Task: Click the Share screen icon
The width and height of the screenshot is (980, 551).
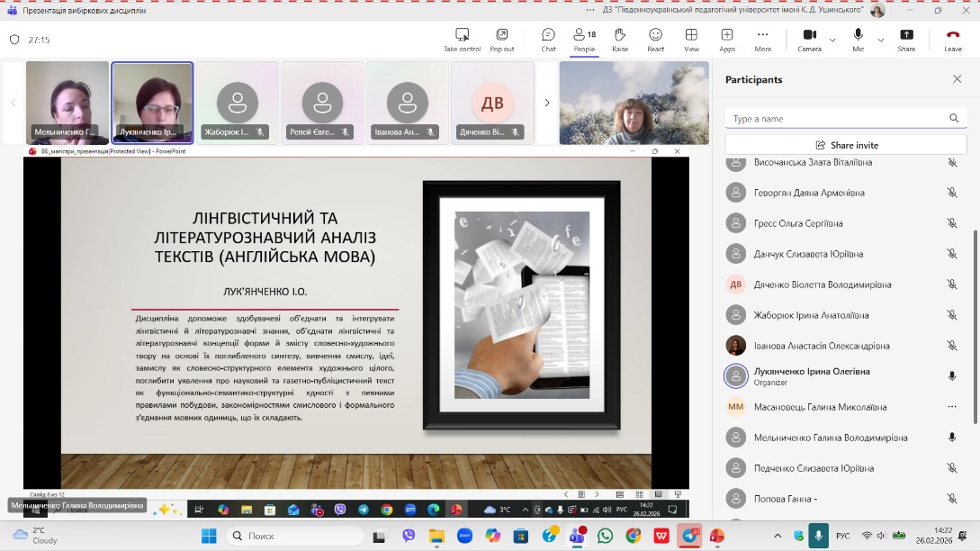Action: 905,38
